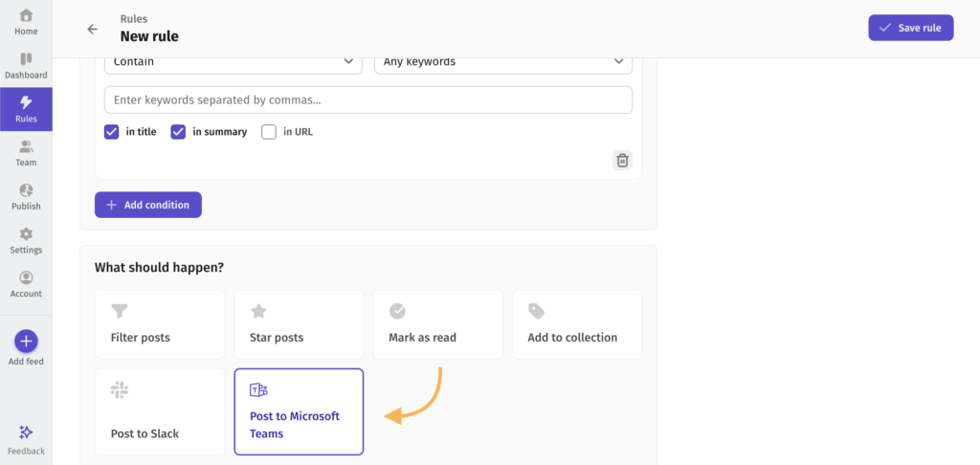Expand the Contain dropdown
Image resolution: width=980 pixels, height=465 pixels.
click(234, 62)
